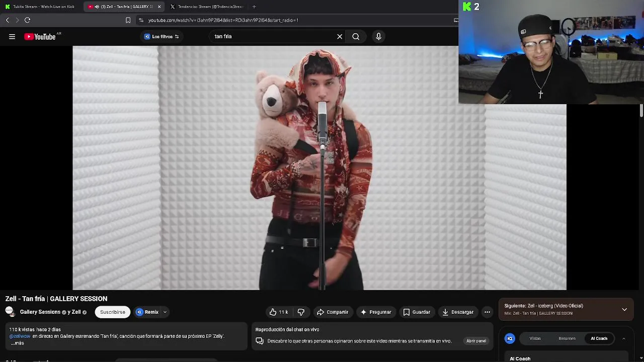The height and width of the screenshot is (362, 644).
Task: Click the video player to pause
Action: [x=319, y=168]
